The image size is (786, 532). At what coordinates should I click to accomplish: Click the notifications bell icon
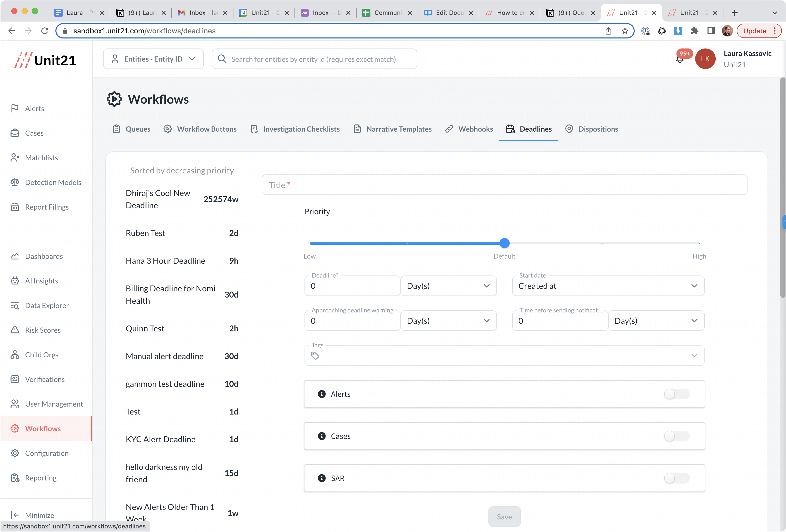click(680, 60)
